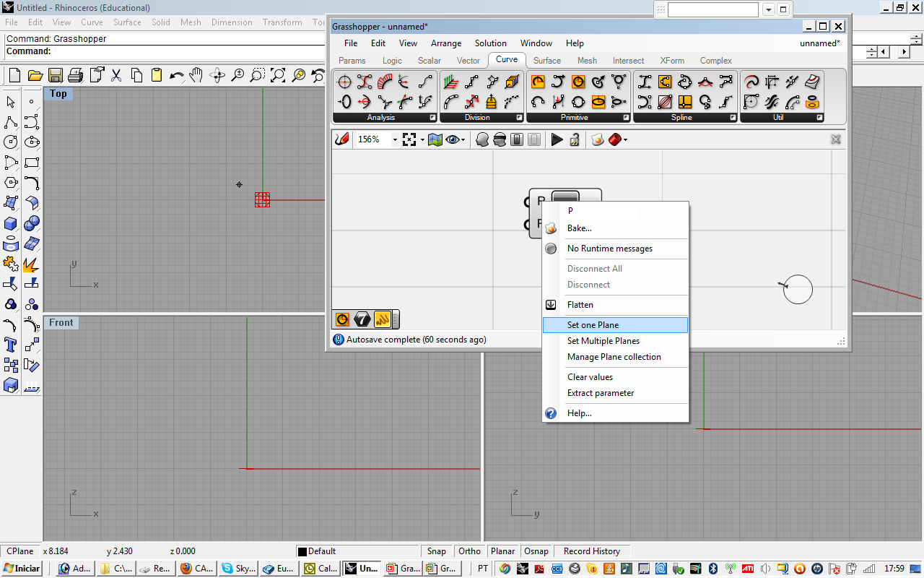
Task: Select the Pan hand tool
Action: tap(196, 75)
